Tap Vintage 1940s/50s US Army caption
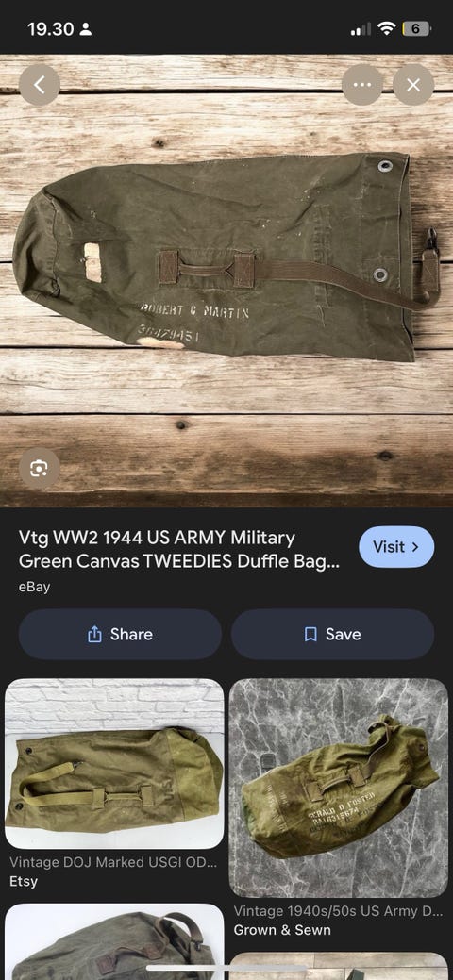 click(x=338, y=911)
